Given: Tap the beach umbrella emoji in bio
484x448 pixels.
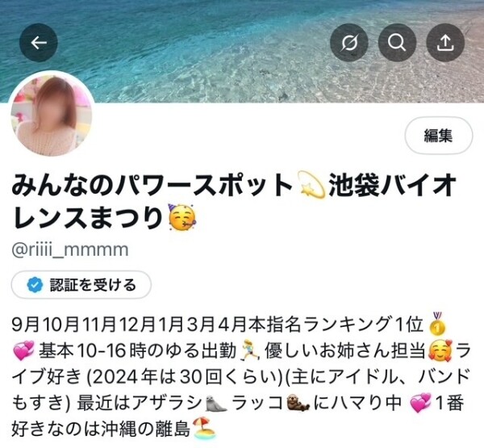Looking at the screenshot, I should click(204, 429).
